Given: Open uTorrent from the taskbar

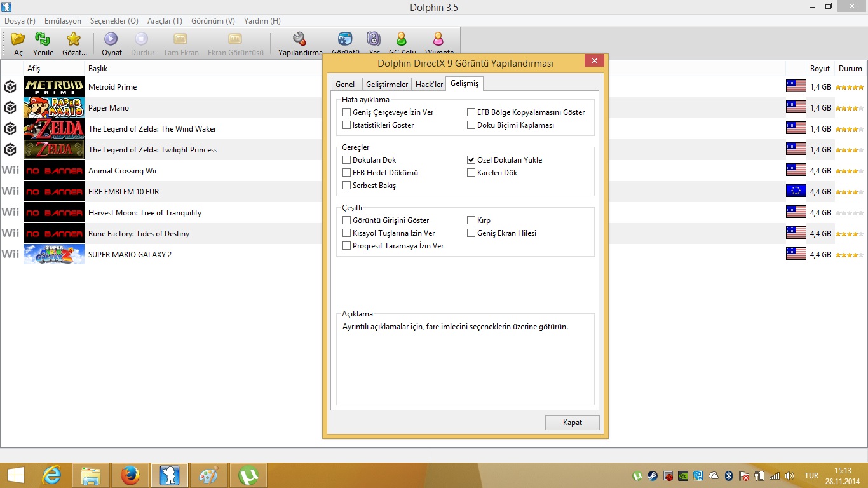Looking at the screenshot, I should (248, 475).
